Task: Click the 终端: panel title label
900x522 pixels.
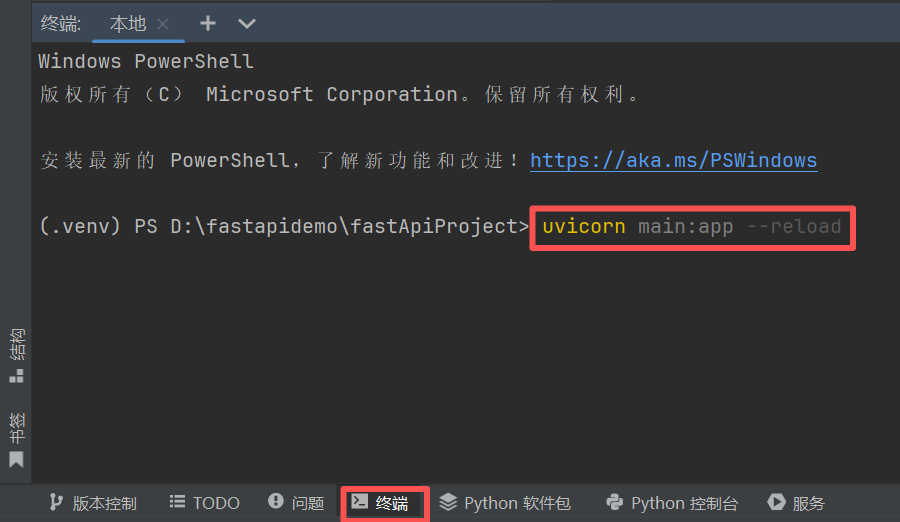Action: 61,24
